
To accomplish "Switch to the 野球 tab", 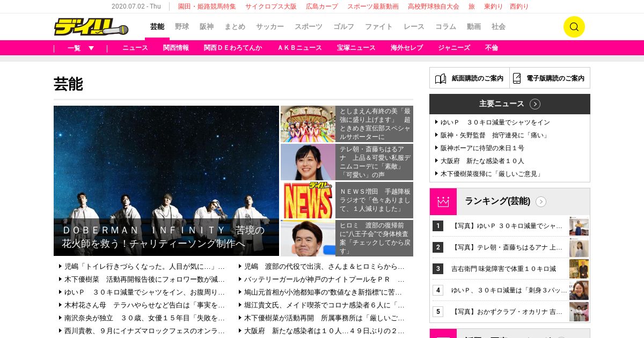I will click(182, 27).
